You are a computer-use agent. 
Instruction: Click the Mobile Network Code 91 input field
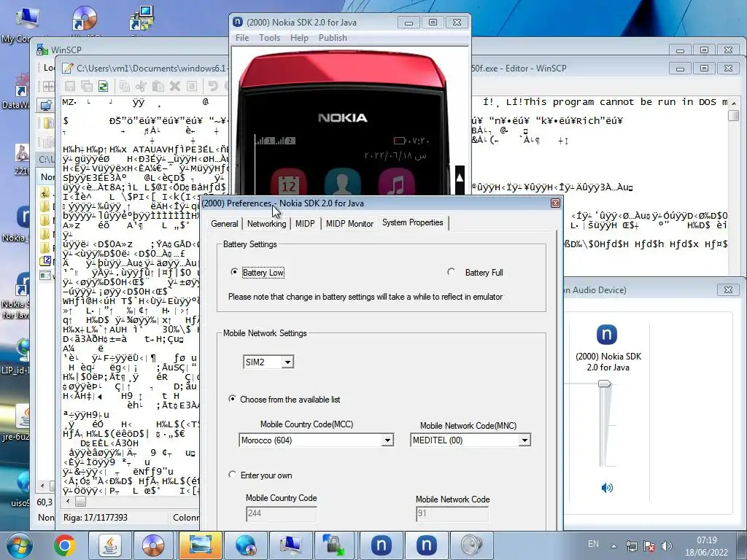tap(452, 514)
